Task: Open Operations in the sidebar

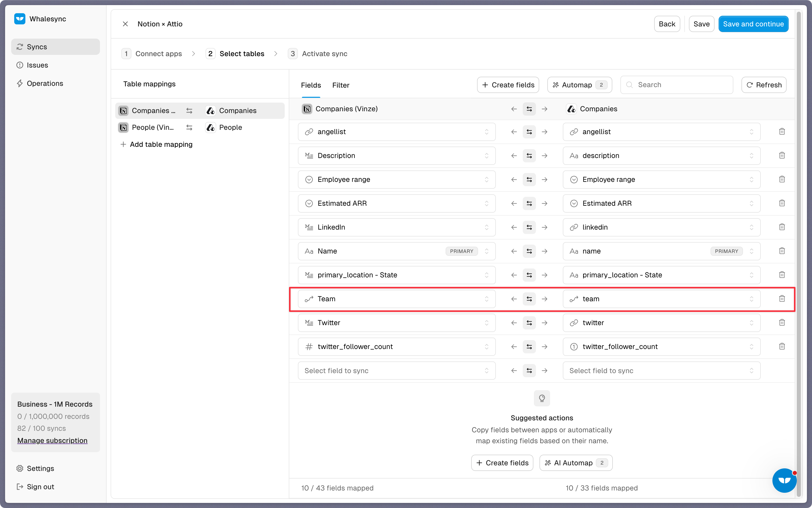Action: (55, 83)
